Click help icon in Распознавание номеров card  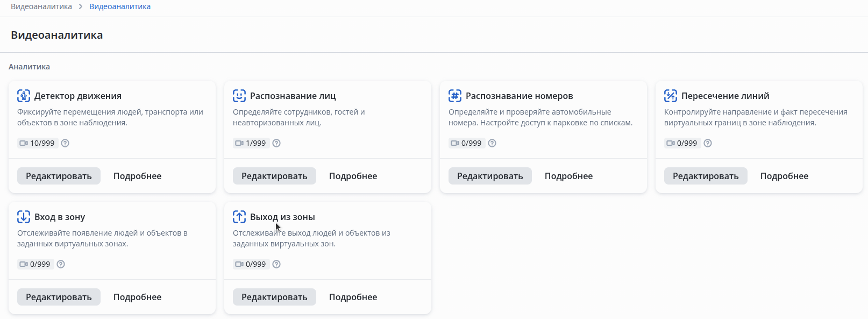492,143
